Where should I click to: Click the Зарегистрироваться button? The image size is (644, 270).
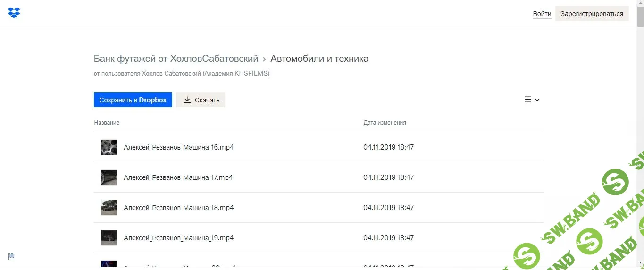coord(592,14)
